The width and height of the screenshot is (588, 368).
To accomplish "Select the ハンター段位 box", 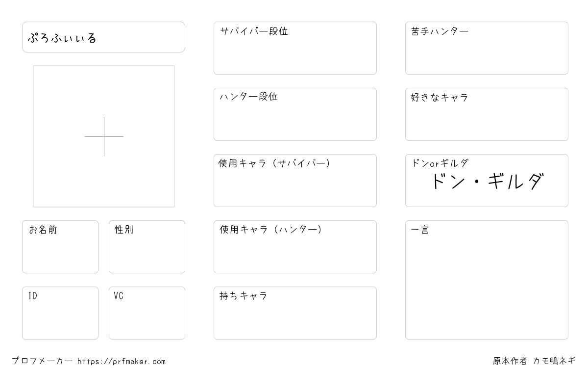I will 295,114.
